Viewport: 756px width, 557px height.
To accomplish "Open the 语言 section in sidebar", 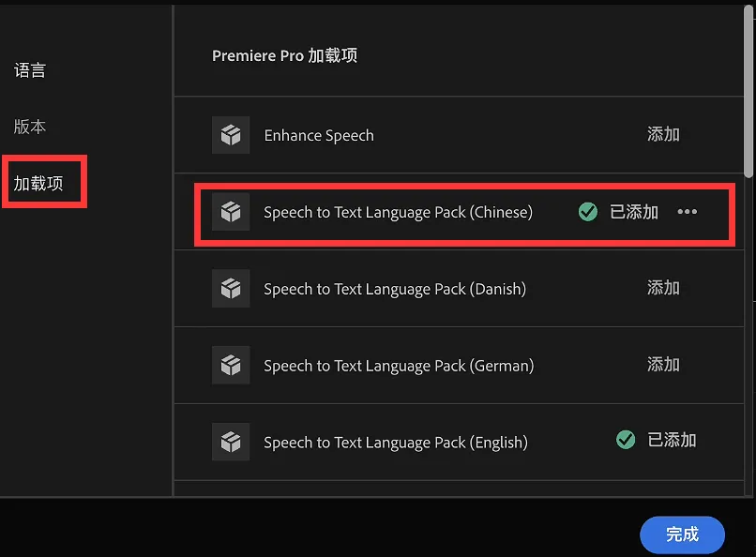I will tap(30, 70).
